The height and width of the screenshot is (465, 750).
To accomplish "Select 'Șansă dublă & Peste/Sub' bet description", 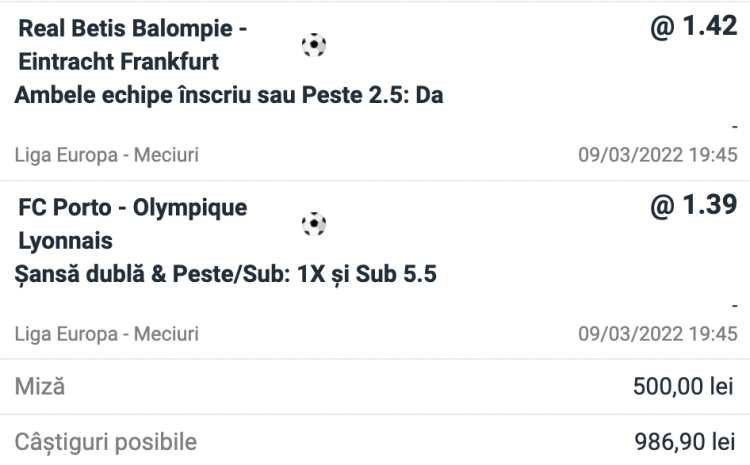I will [x=227, y=274].
